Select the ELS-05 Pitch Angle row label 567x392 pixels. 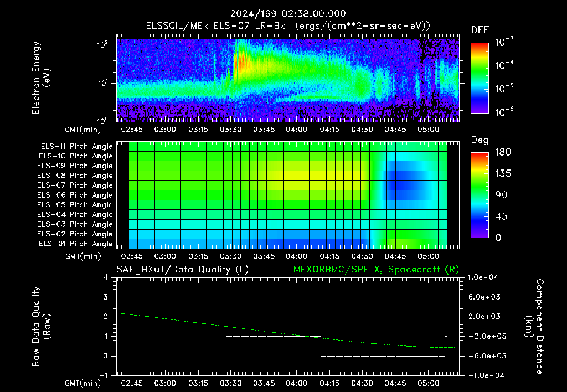coord(75,205)
